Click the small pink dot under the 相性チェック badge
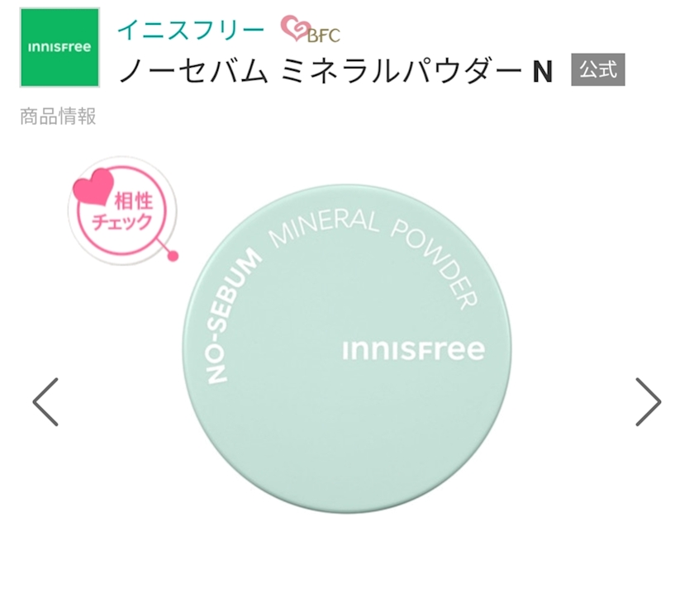Viewport: 694px width, 616px height. point(173,256)
